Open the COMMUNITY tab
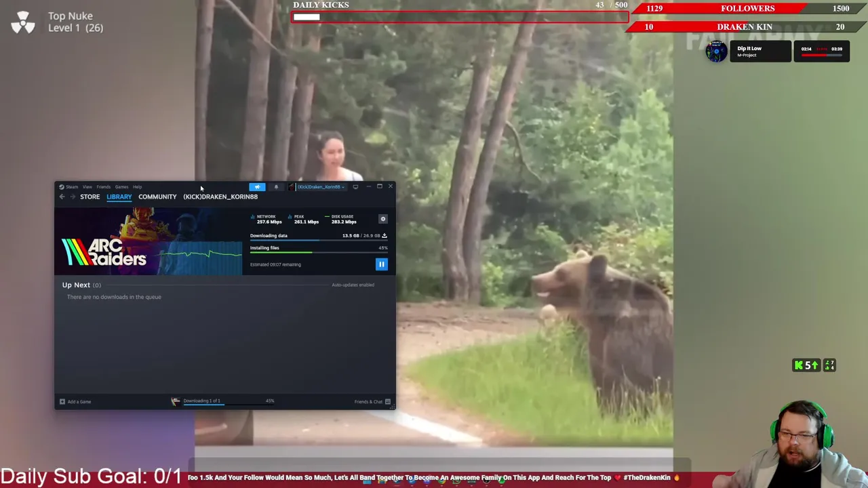This screenshot has width=868, height=488. pos(157,197)
